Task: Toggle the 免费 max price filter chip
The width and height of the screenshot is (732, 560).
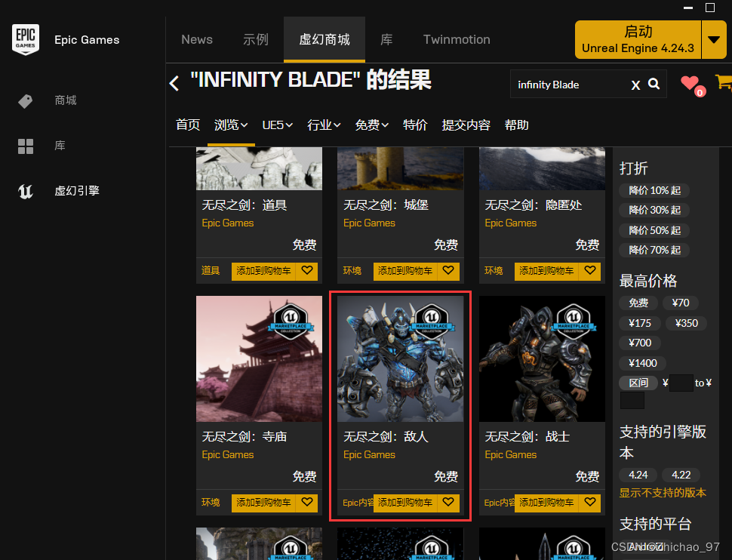Action: pos(638,303)
